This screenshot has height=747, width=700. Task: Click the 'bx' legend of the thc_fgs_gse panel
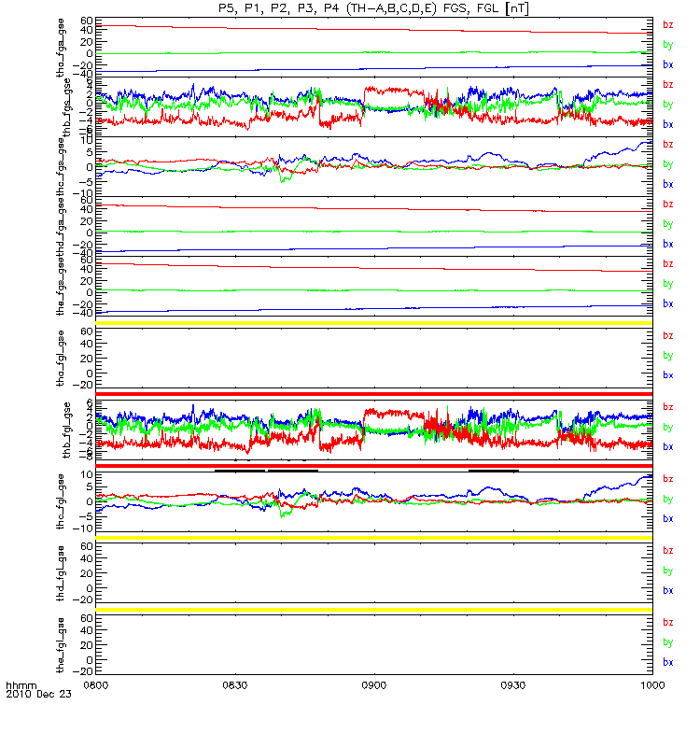668,184
